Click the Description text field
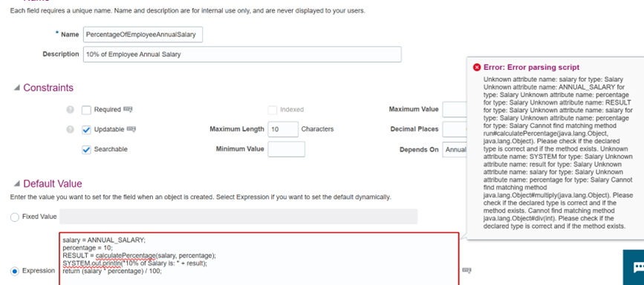 (242, 54)
